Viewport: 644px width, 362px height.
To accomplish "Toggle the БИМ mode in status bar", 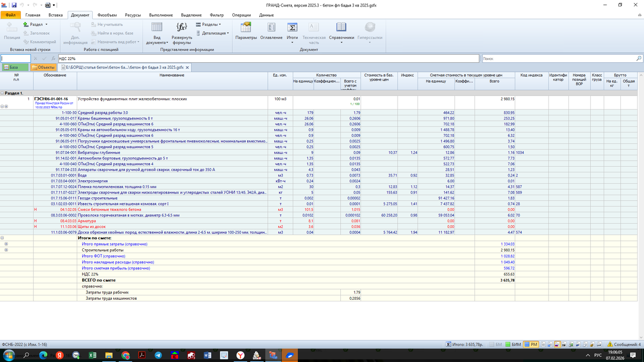I will (x=514, y=344).
